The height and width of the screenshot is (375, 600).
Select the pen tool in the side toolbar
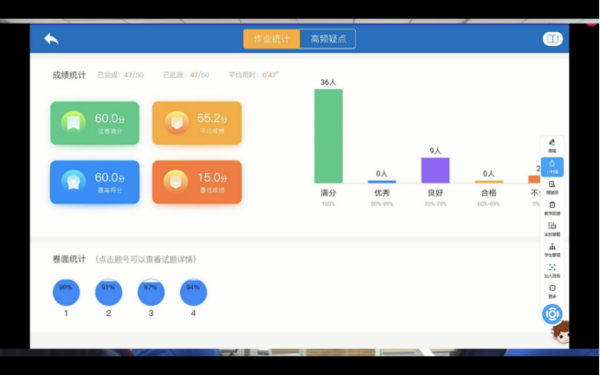click(552, 146)
